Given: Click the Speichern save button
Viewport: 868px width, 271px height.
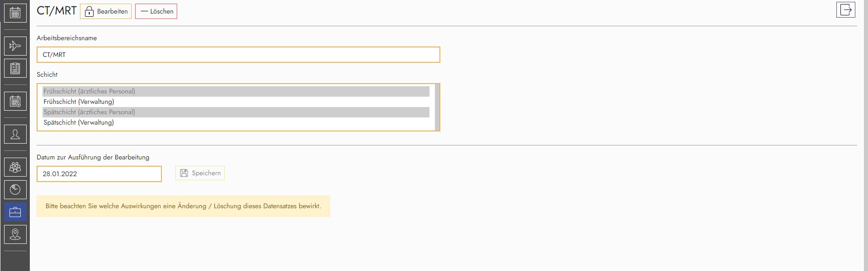Looking at the screenshot, I should point(200,173).
